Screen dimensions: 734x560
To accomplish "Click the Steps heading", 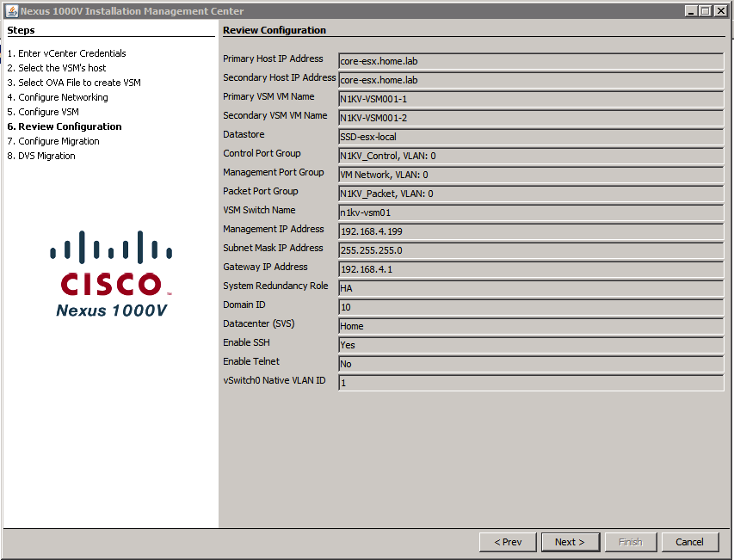I will pyautogui.click(x=21, y=30).
